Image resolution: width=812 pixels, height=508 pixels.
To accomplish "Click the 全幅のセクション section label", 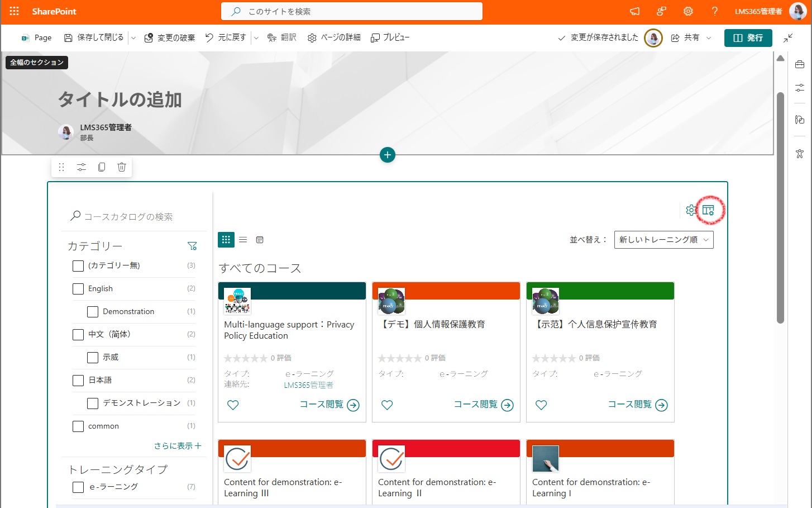I will [37, 62].
